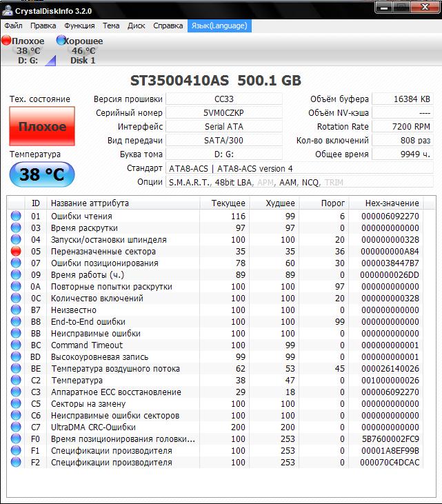
Task: Click the options field with S.M.A.R.T. features
Action: click(x=299, y=182)
